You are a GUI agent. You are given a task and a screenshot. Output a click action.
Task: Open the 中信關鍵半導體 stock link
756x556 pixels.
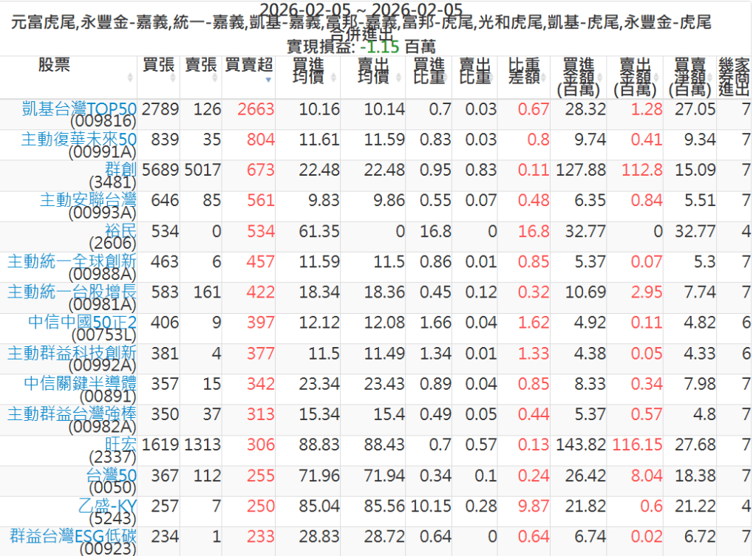[81, 383]
